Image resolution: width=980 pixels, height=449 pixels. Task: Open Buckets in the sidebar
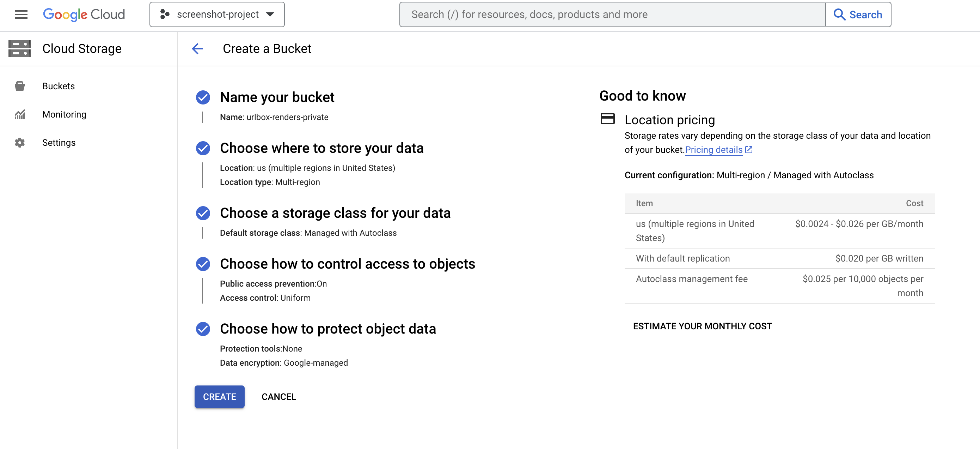pos(59,86)
